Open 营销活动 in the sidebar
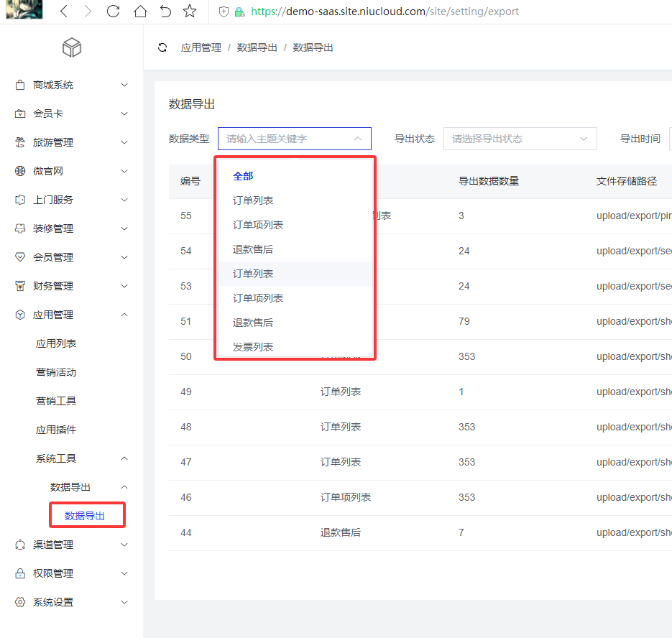672x638 pixels. (56, 372)
